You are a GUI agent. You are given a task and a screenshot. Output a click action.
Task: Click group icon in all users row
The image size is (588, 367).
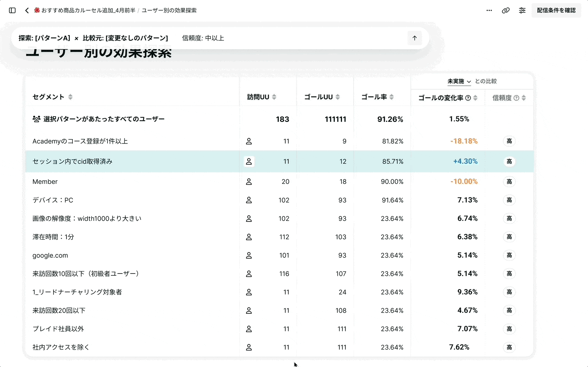[x=36, y=119]
